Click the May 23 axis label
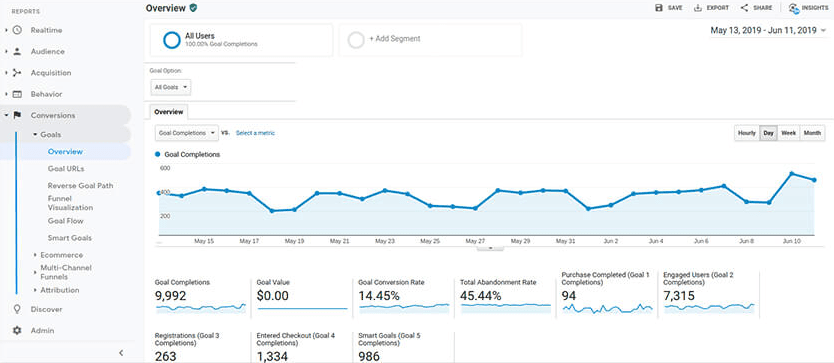 385,241
